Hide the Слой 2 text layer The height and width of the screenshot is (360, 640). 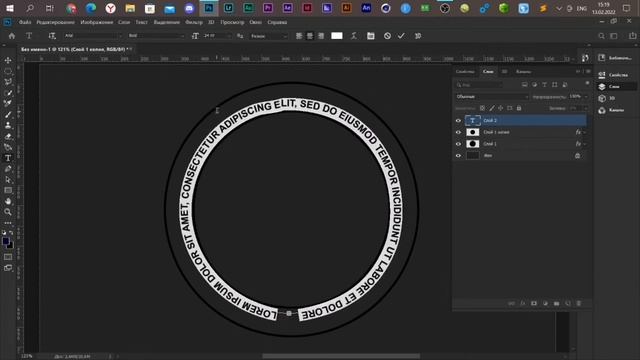pyautogui.click(x=458, y=120)
